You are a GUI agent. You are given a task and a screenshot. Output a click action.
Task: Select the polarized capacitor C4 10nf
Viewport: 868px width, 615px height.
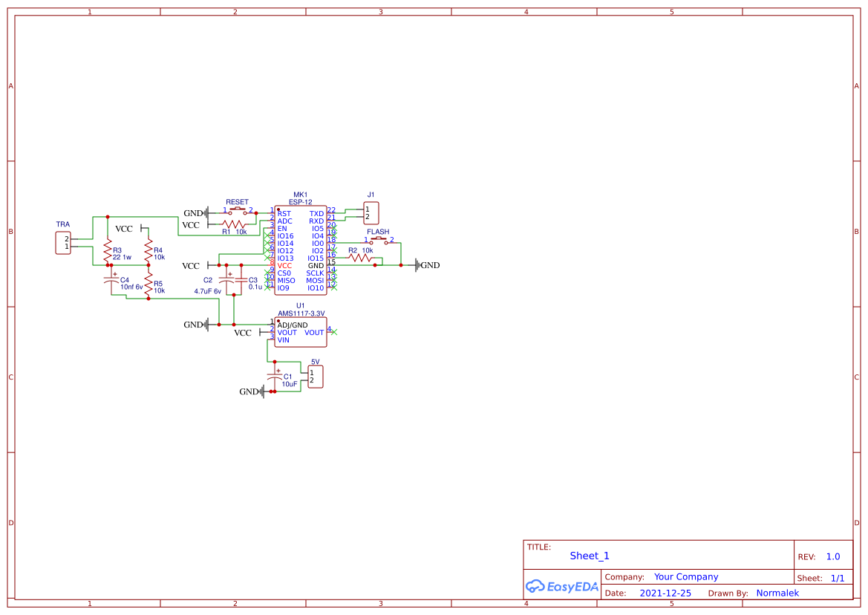coord(113,280)
